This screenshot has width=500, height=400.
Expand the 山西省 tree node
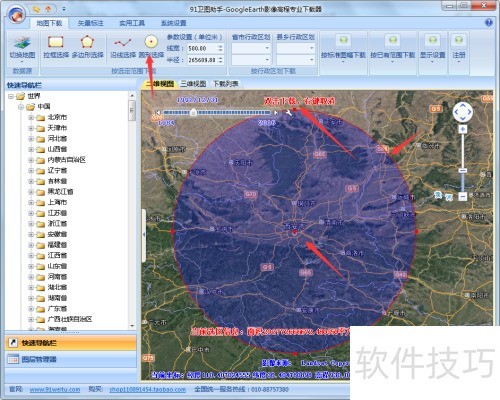point(31,149)
